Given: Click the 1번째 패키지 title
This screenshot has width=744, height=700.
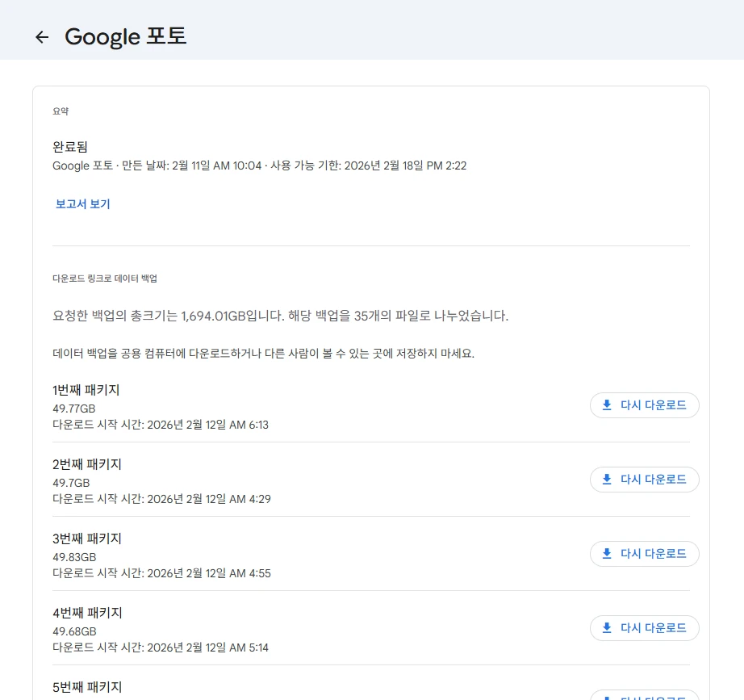Looking at the screenshot, I should [86, 390].
